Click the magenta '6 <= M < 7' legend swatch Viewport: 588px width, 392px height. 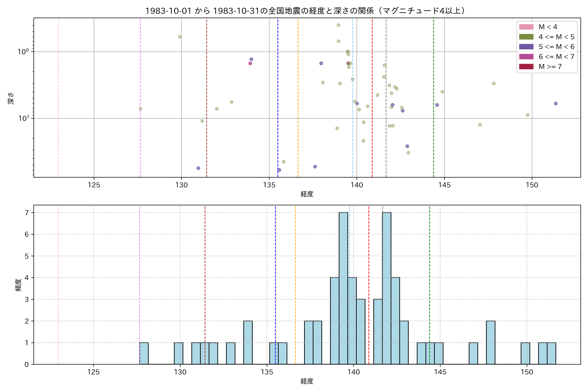pos(526,57)
